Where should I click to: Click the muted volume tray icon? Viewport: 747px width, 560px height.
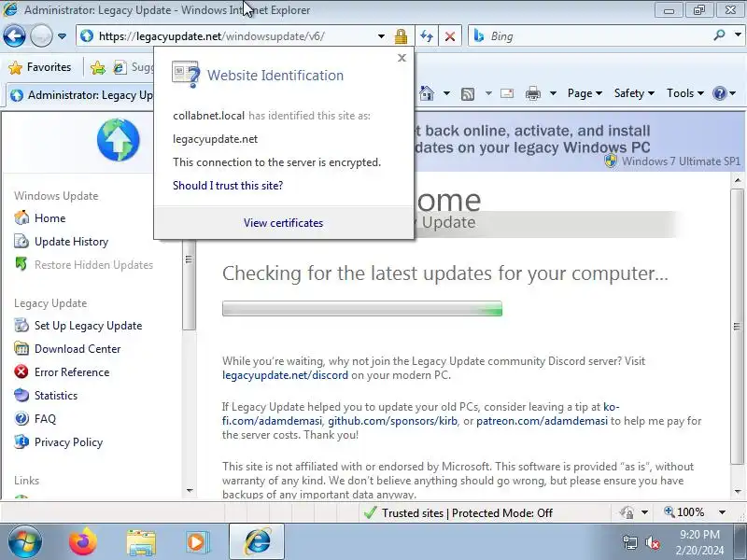point(652,542)
